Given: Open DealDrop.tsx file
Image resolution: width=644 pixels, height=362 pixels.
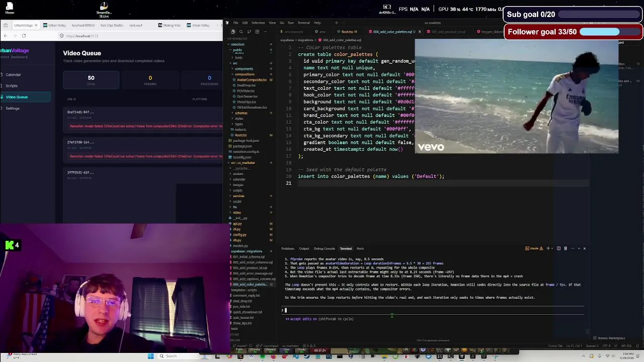Looking at the screenshot, I should tap(246, 85).
